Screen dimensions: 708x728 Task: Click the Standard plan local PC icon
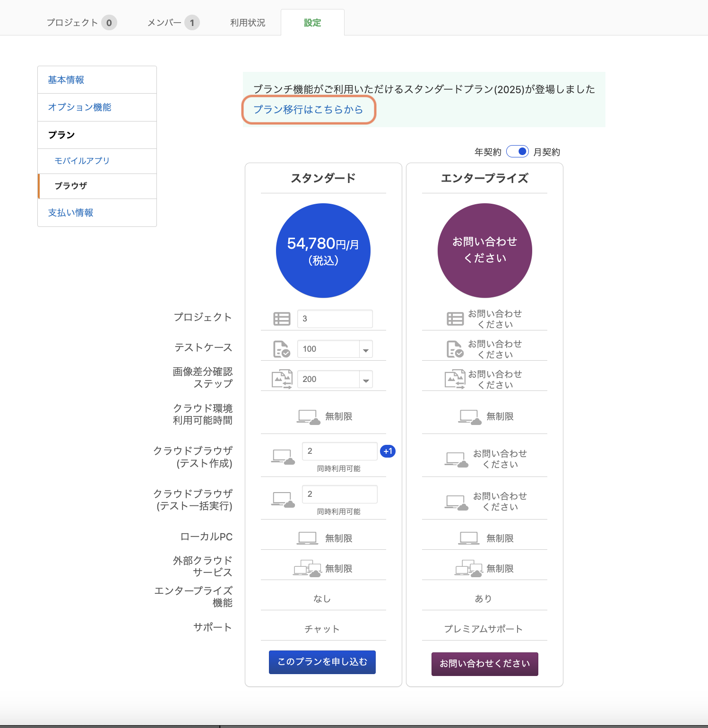click(x=307, y=538)
